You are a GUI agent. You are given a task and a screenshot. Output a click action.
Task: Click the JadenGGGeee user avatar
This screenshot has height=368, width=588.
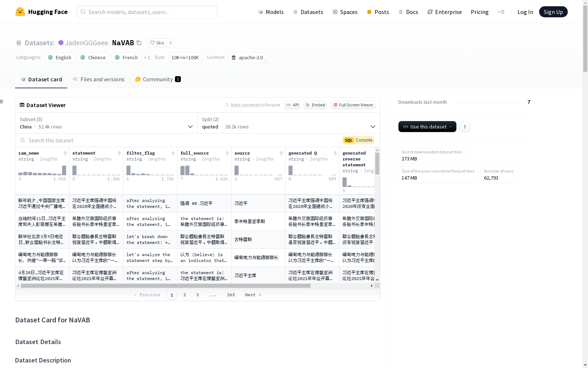pos(61,43)
